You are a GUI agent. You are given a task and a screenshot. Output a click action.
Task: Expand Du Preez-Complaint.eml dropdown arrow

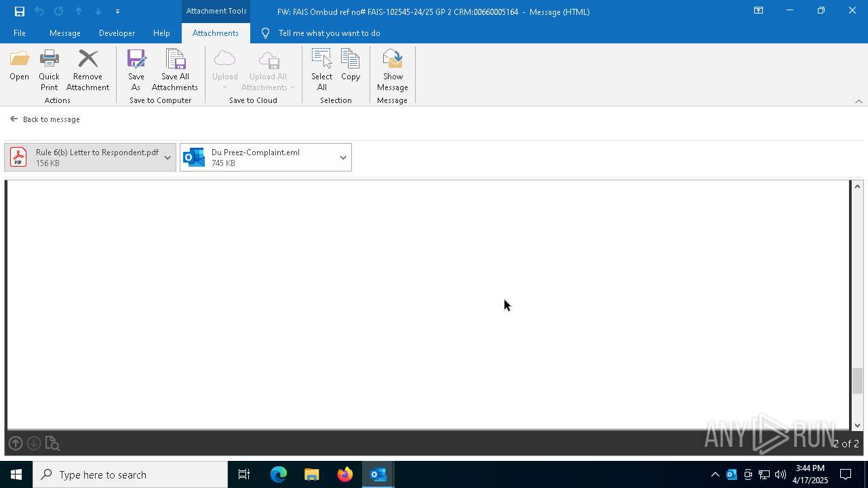pos(343,157)
